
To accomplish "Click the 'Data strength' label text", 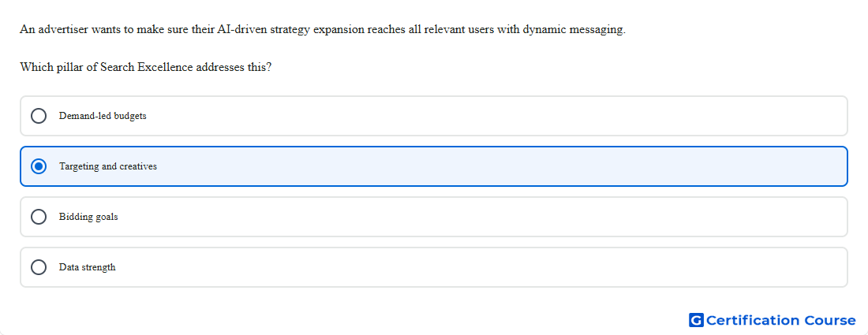I will (88, 267).
